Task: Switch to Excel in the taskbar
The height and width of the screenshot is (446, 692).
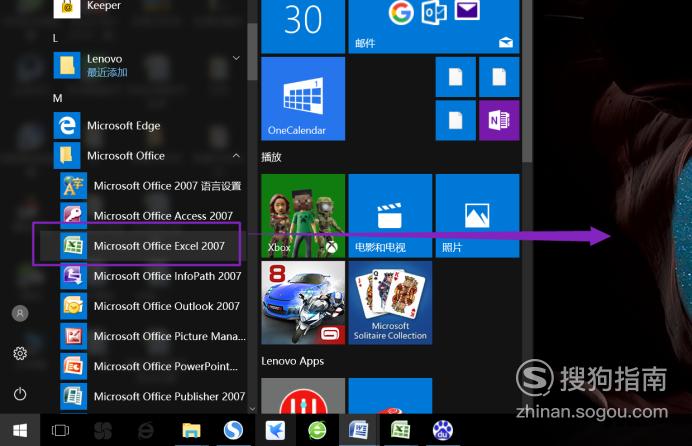Action: coord(400,430)
